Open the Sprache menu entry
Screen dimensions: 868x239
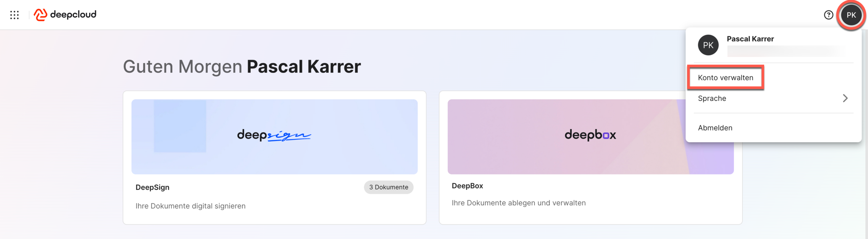click(x=712, y=98)
